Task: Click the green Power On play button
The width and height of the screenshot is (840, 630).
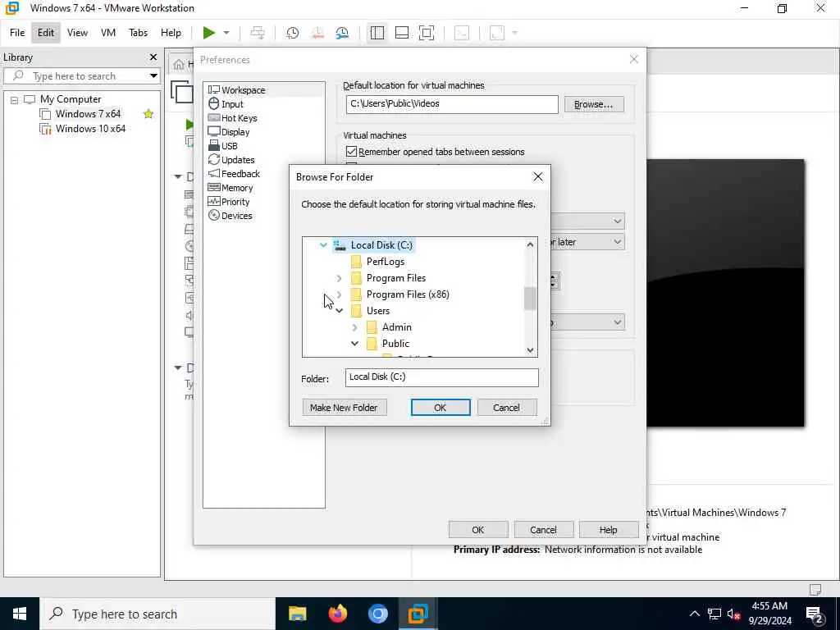Action: 208,33
